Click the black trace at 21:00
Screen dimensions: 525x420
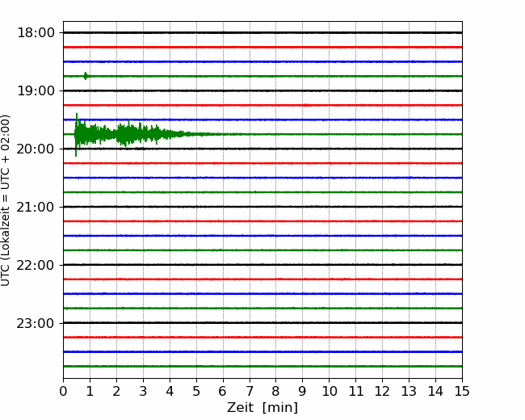click(262, 207)
